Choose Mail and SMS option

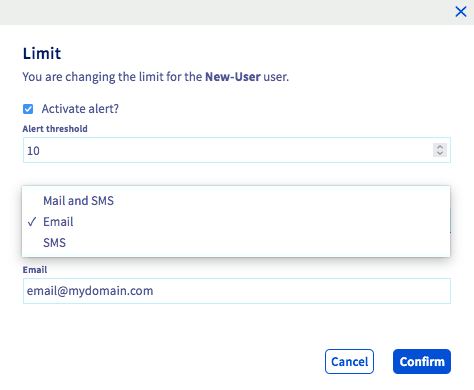(x=236, y=201)
